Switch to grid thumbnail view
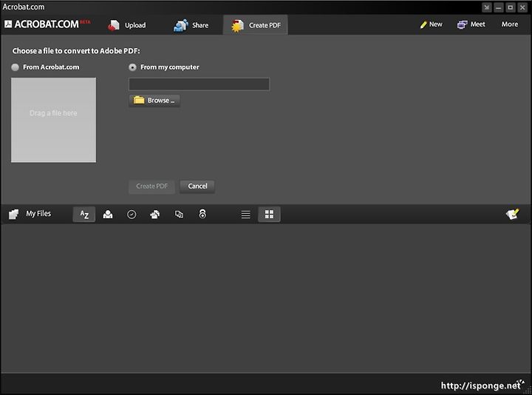The image size is (532, 395). click(x=270, y=215)
